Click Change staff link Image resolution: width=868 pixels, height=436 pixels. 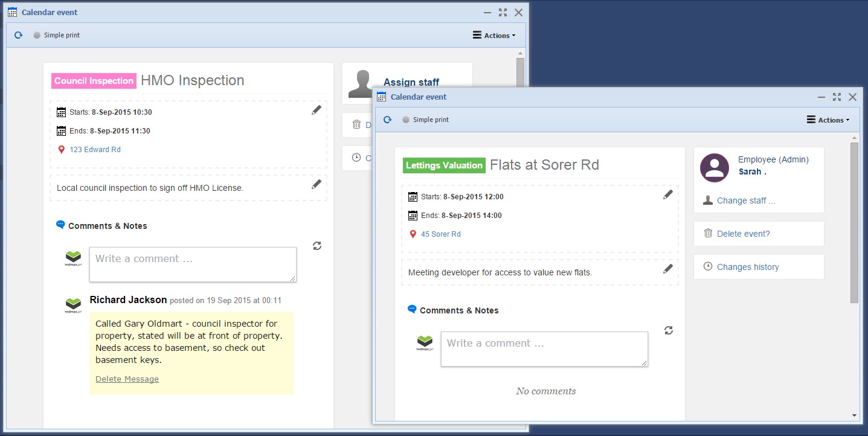[745, 200]
